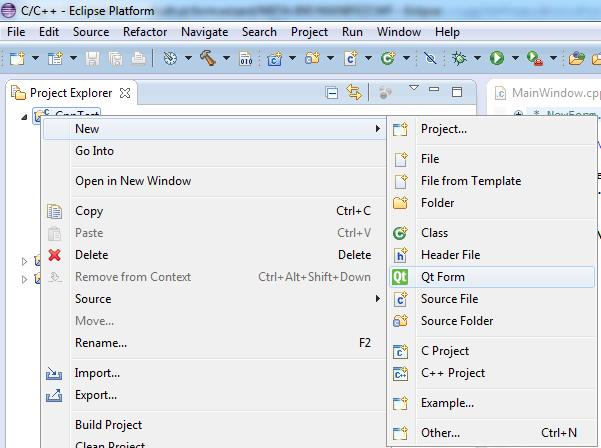Open the Window menu

[399, 32]
